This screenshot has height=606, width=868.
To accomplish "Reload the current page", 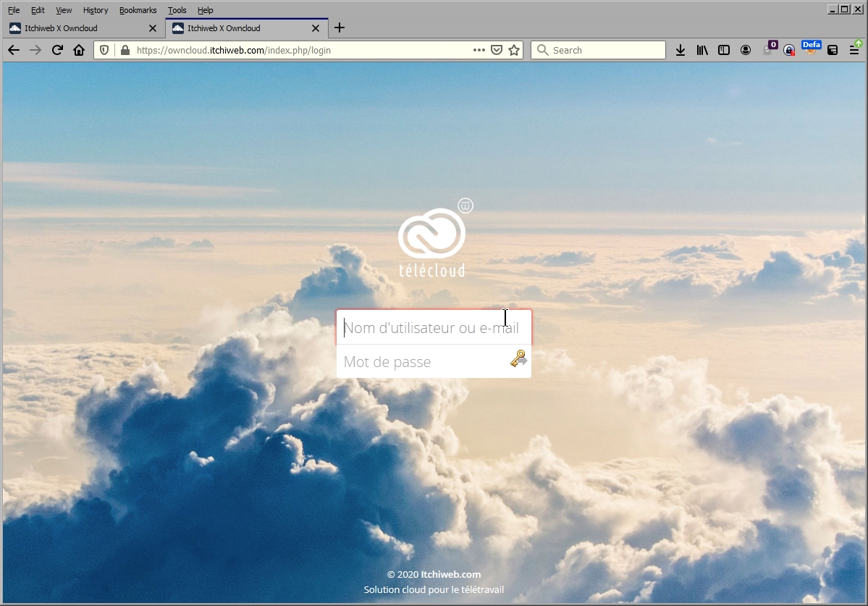I will point(57,51).
